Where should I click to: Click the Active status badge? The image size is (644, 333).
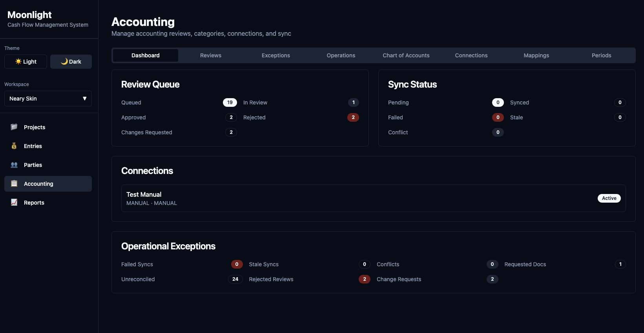[x=609, y=198]
